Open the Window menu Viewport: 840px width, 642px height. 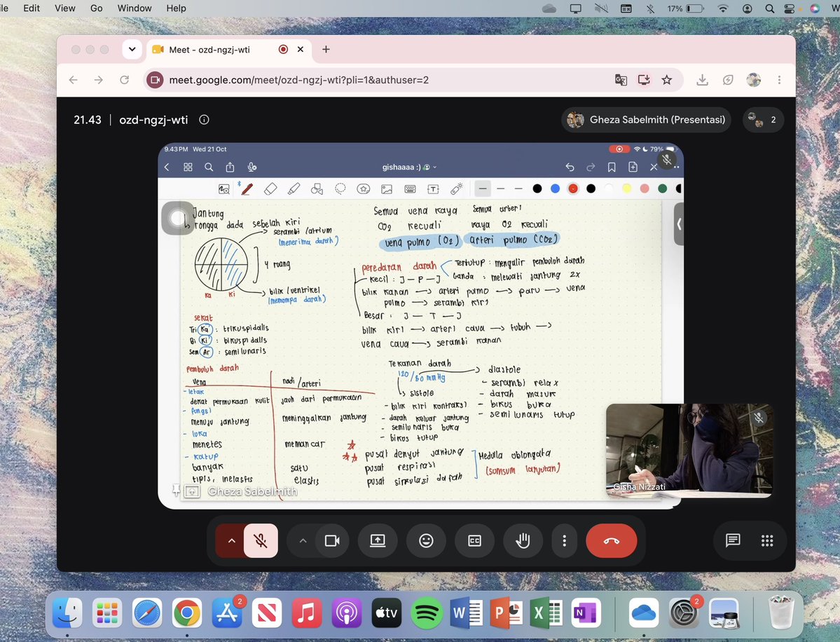coord(134,8)
